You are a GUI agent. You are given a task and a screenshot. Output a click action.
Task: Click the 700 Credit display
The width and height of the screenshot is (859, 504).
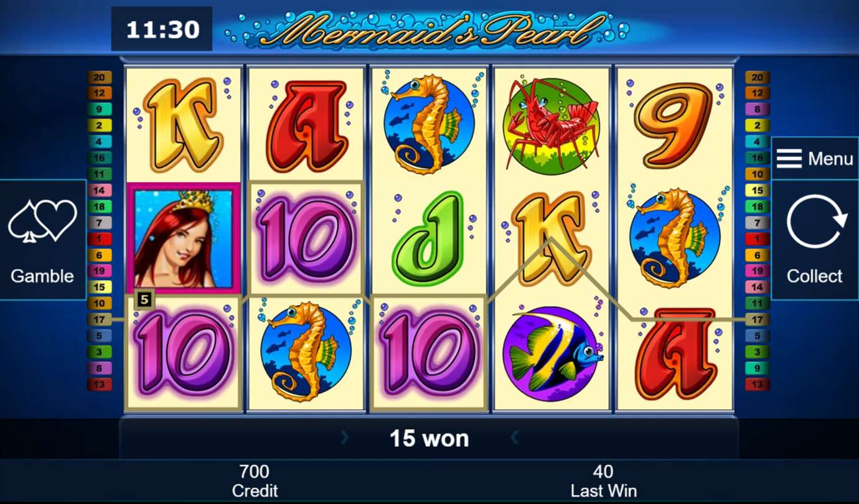point(255,480)
